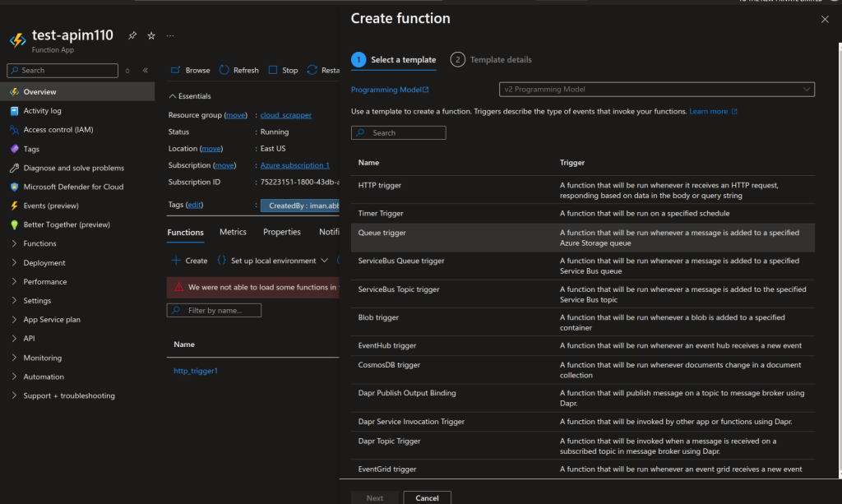Collapse the left sidebar with double chevron
The height and width of the screenshot is (504, 842).
(145, 71)
